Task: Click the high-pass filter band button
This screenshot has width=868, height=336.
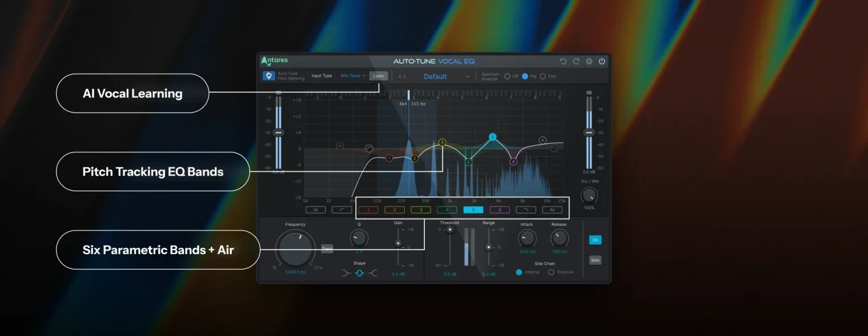Action: pyautogui.click(x=342, y=210)
